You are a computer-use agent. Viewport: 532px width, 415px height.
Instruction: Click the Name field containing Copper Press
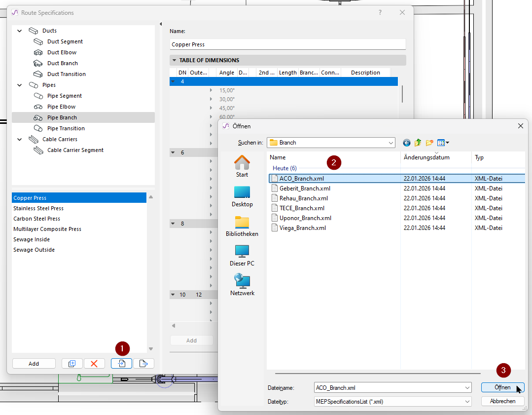(x=288, y=44)
